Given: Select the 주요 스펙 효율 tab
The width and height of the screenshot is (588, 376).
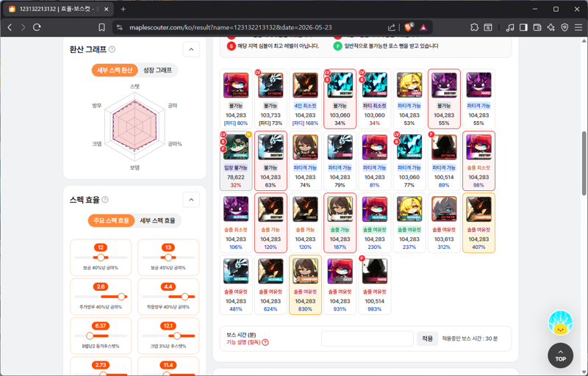Looking at the screenshot, I should coord(111,220).
